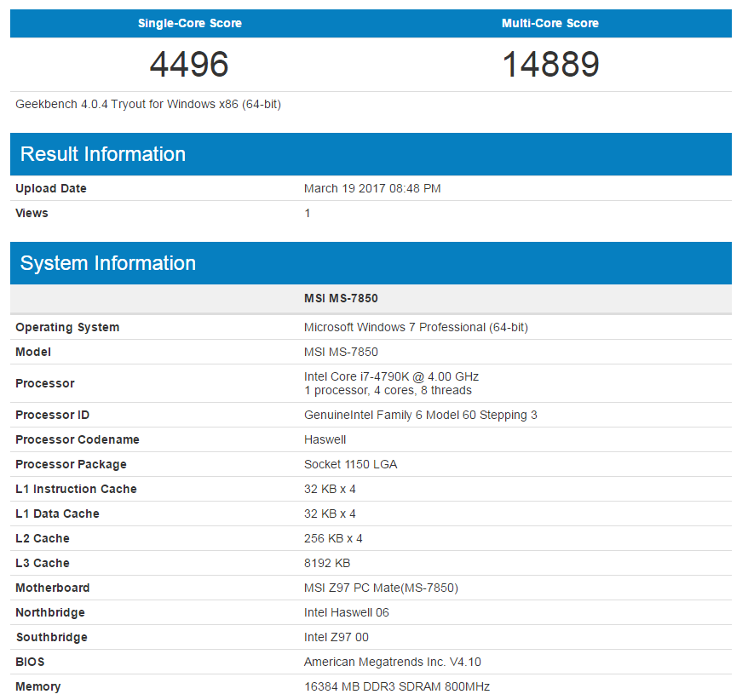The height and width of the screenshot is (700, 748).
Task: Click the Views label
Action: pyautogui.click(x=32, y=213)
